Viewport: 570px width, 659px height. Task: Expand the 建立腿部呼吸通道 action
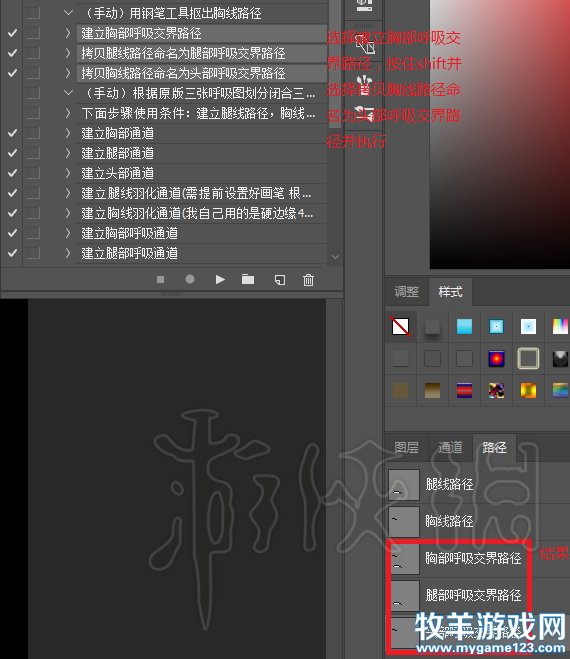[68, 253]
